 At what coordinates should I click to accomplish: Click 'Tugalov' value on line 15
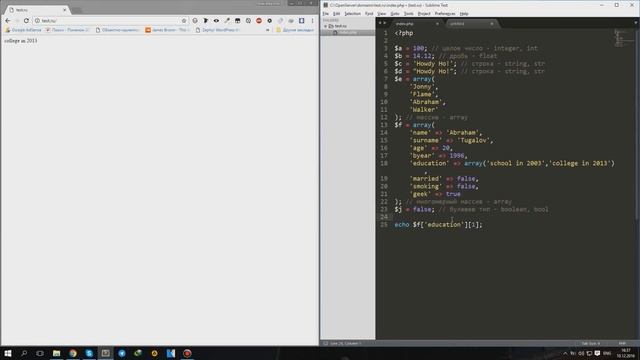pos(473,140)
